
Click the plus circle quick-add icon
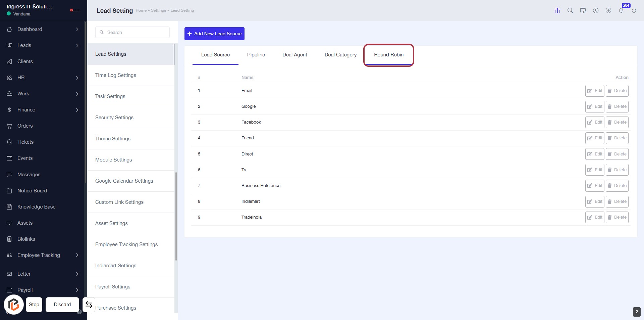point(608,10)
